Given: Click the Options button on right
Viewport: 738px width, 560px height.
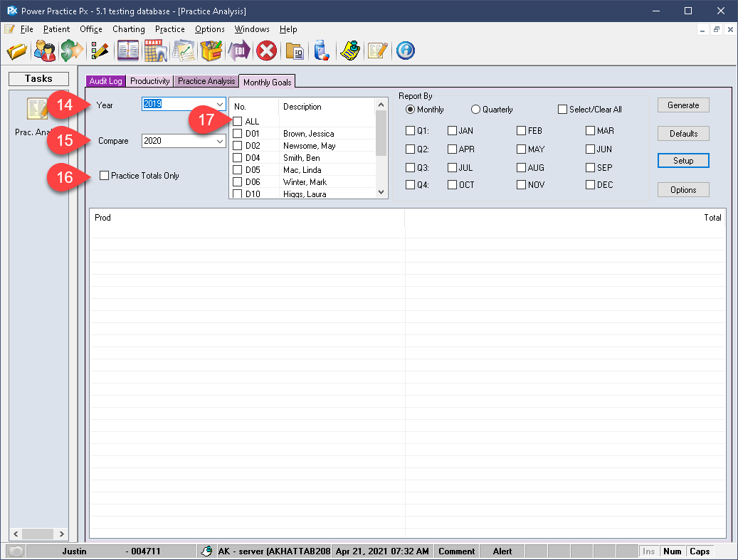Looking at the screenshot, I should pos(683,190).
